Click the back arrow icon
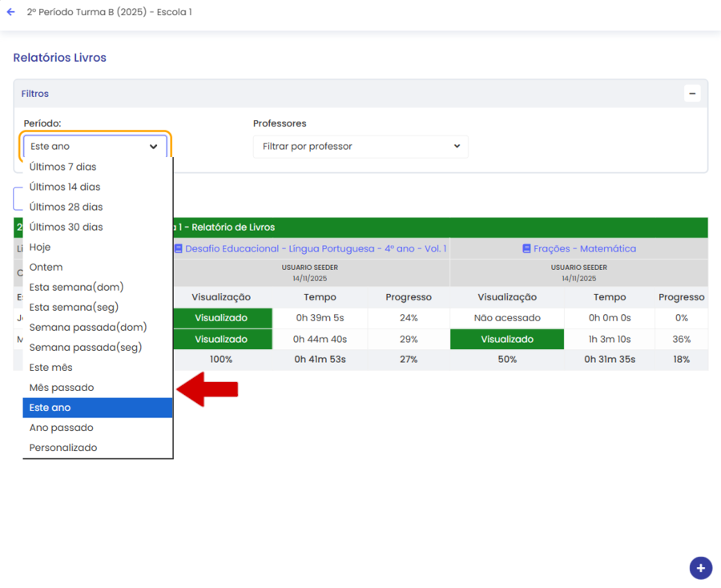721x588 pixels. [x=10, y=13]
